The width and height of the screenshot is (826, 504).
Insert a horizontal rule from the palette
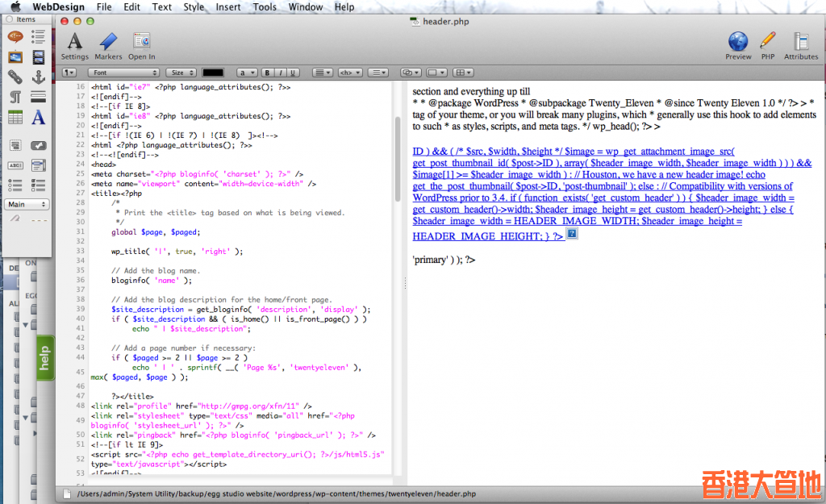pos(38,97)
